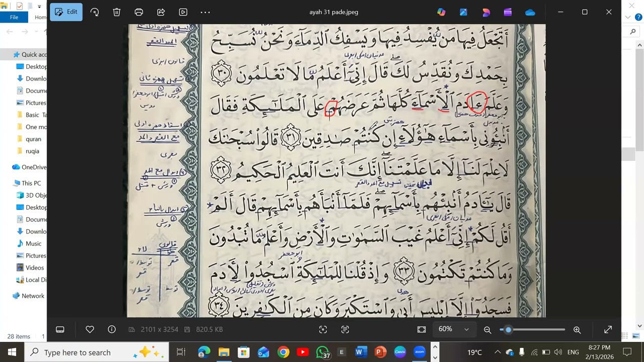Click the scan text icon in Photos
This screenshot has width=644, height=362.
[345, 329]
